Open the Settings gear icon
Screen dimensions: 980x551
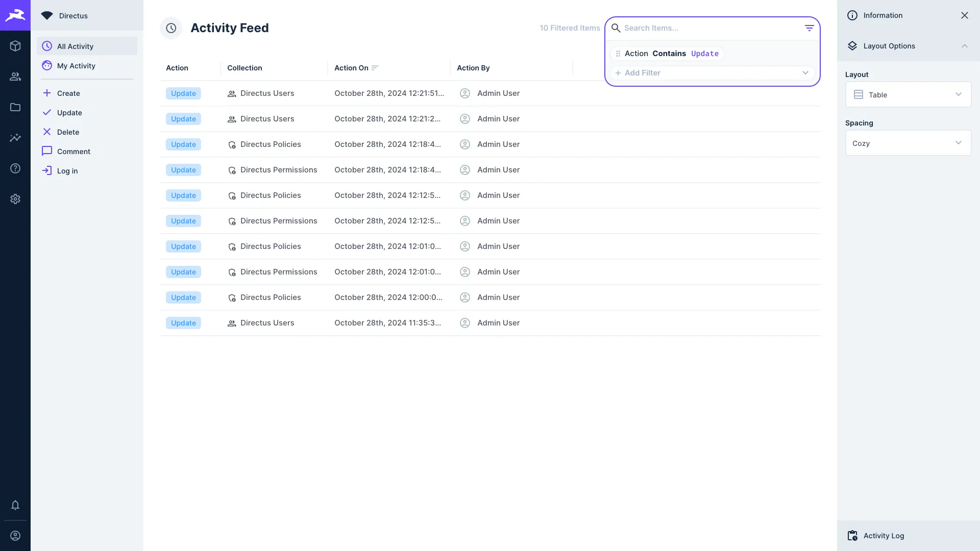tap(15, 199)
